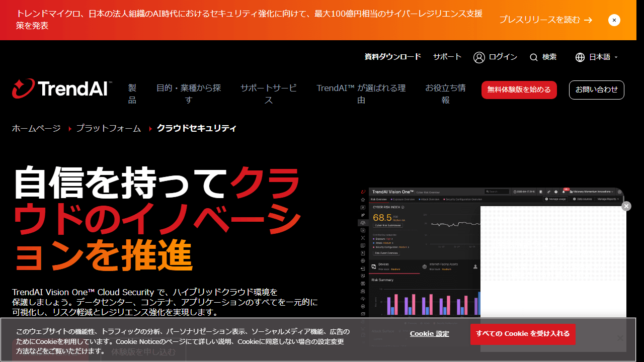Click the 自信を持ってクラウドのイノベーションを推進 headline

click(157, 219)
